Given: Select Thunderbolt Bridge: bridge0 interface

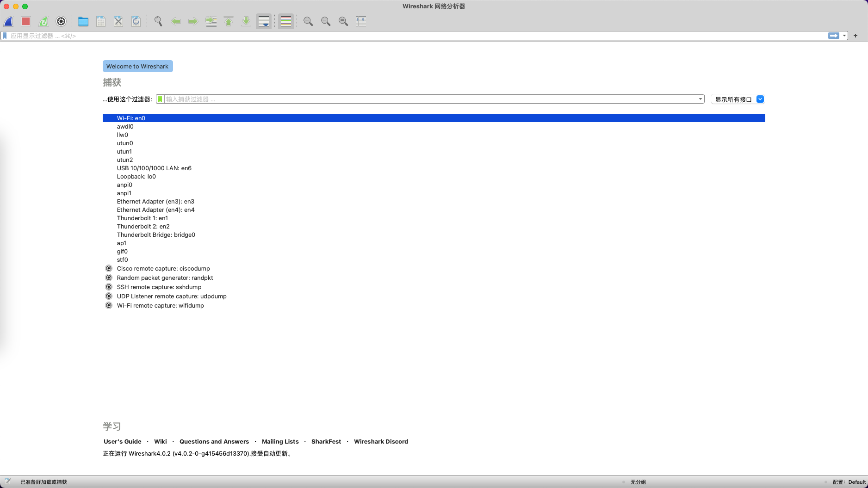Looking at the screenshot, I should click(434, 235).
